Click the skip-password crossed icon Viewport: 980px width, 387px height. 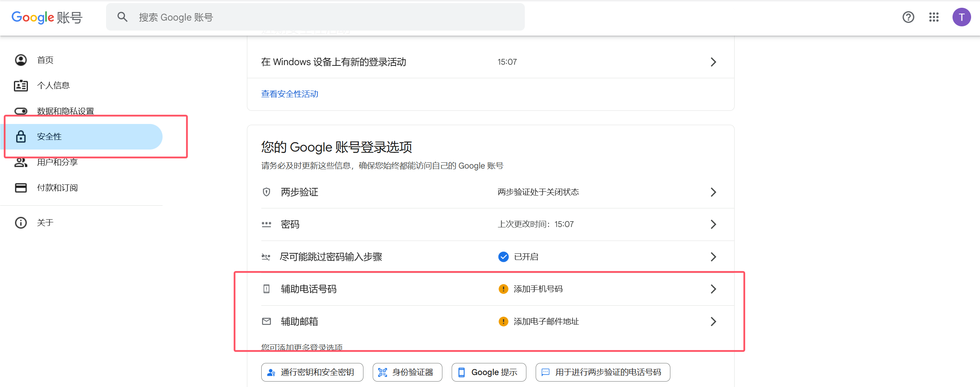[266, 257]
